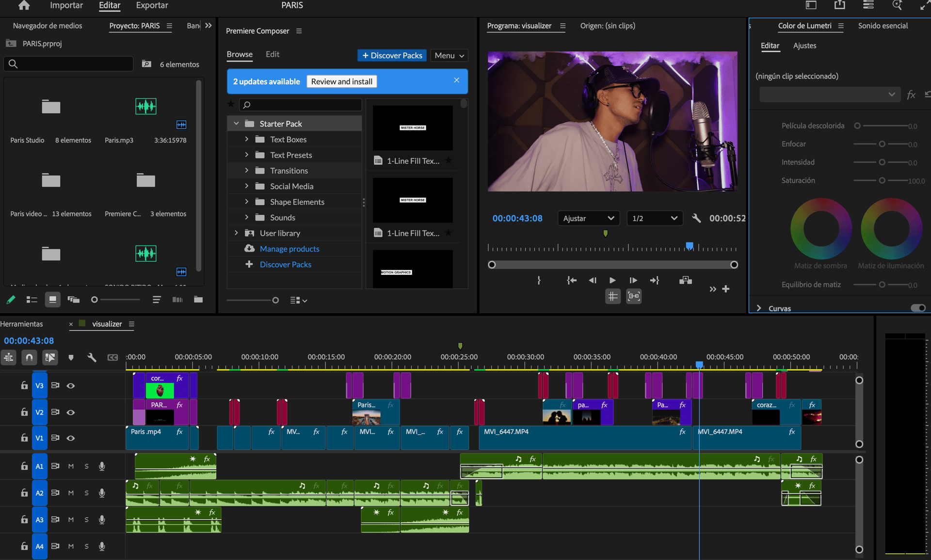The width and height of the screenshot is (931, 560).
Task: Toggle lock on track V3
Action: pos(24,385)
